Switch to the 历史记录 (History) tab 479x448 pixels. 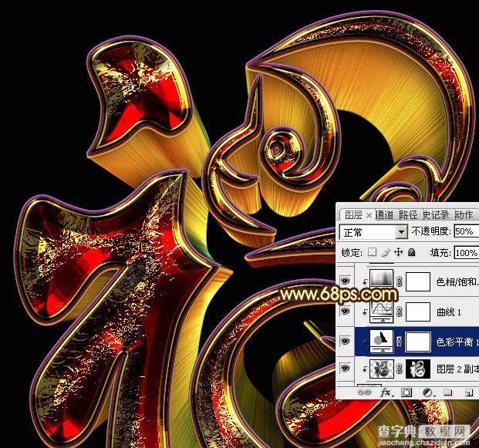coord(436,215)
